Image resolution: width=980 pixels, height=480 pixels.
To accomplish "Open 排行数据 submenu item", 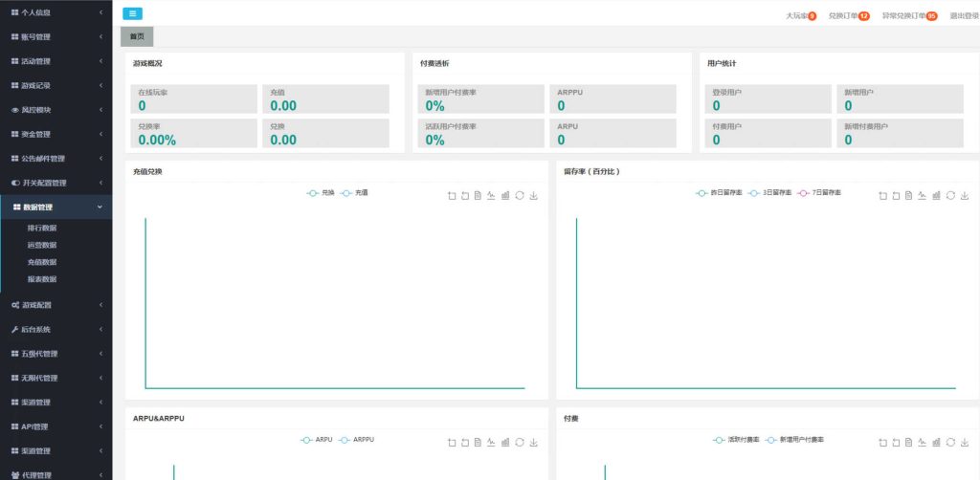I will click(42, 228).
